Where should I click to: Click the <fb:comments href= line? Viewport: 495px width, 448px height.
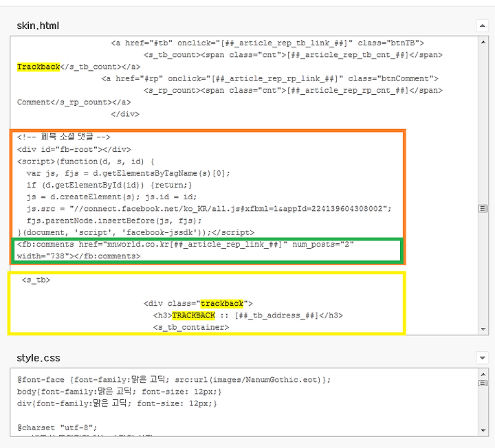tap(186, 245)
